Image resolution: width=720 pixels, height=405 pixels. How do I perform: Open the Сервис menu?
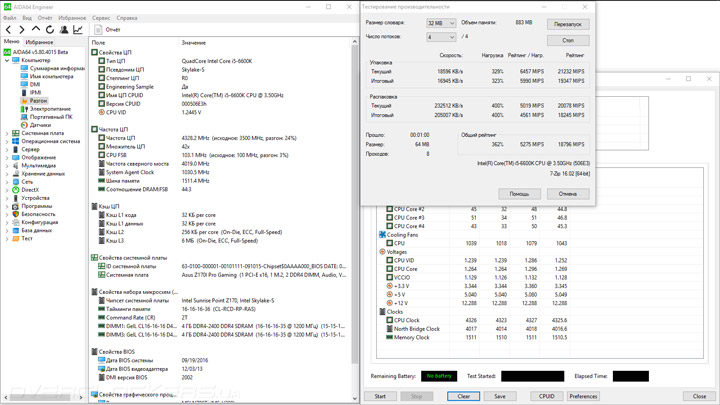pyautogui.click(x=101, y=18)
